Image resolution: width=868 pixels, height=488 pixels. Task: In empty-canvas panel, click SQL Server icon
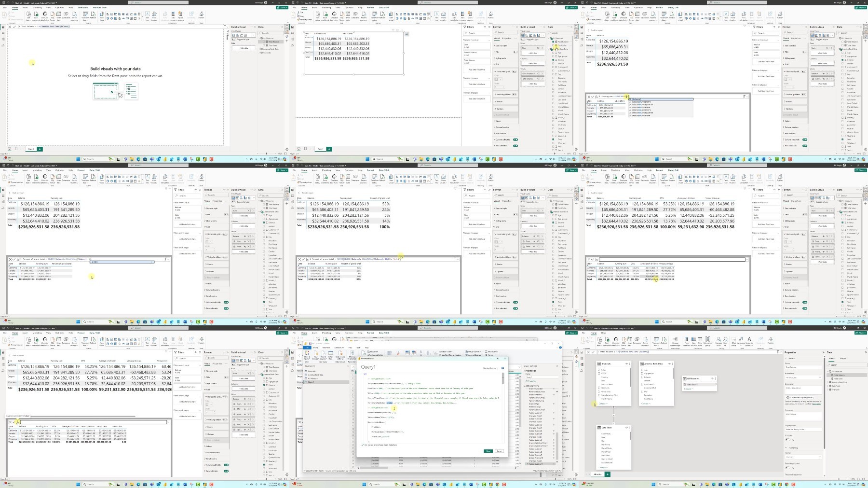tap(53, 16)
